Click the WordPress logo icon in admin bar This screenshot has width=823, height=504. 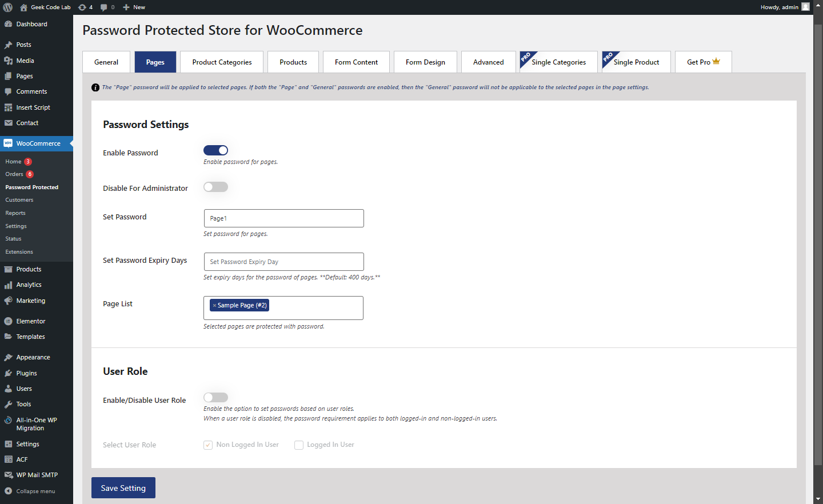coord(8,7)
